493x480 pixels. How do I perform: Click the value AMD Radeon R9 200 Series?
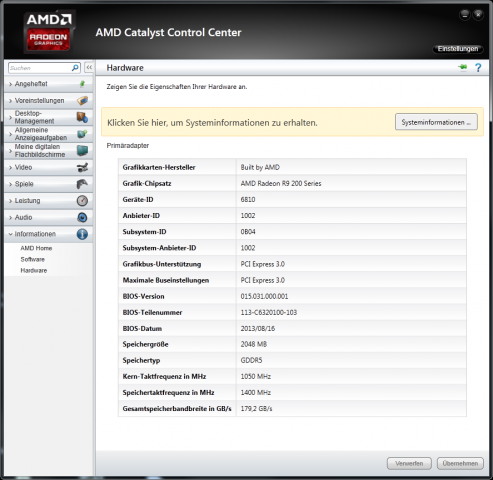[281, 184]
